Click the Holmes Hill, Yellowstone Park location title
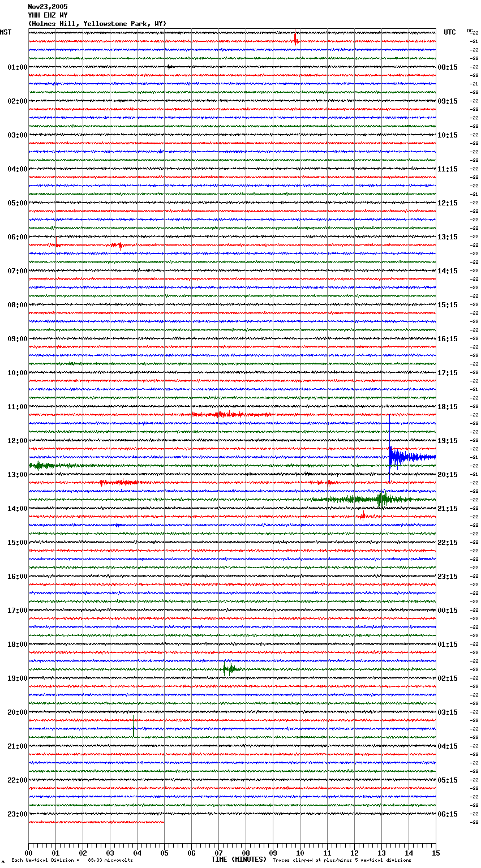 click(x=97, y=24)
